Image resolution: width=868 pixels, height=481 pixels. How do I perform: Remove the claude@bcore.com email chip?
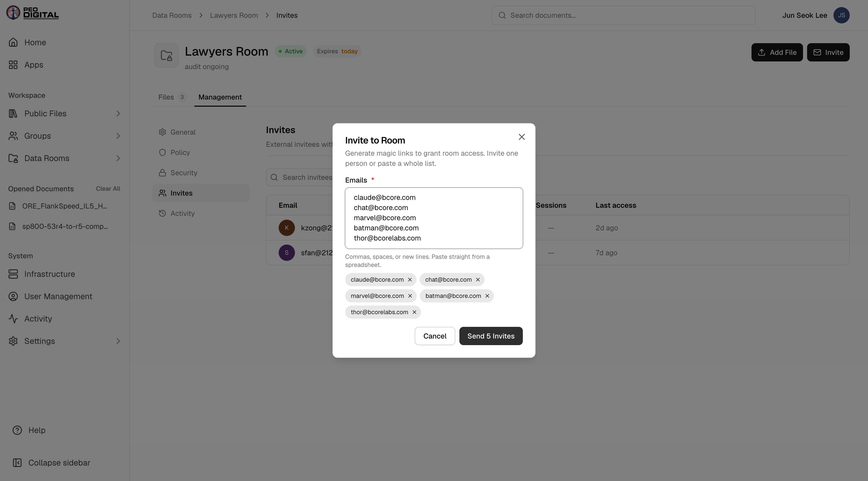(x=410, y=280)
